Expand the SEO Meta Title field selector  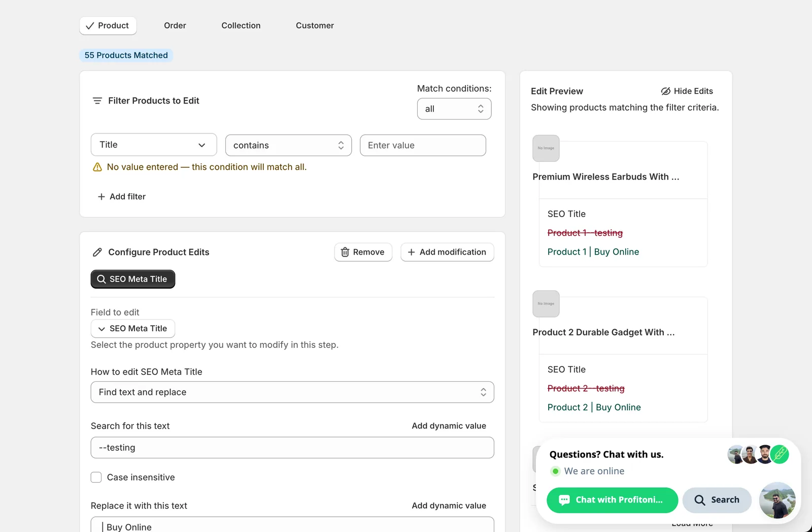133,329
